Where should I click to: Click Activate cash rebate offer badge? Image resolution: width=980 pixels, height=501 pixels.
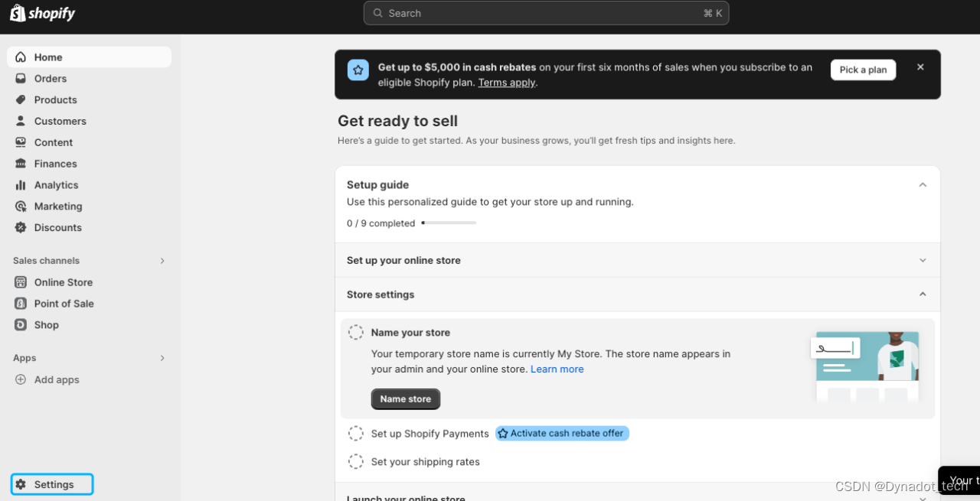(x=562, y=434)
